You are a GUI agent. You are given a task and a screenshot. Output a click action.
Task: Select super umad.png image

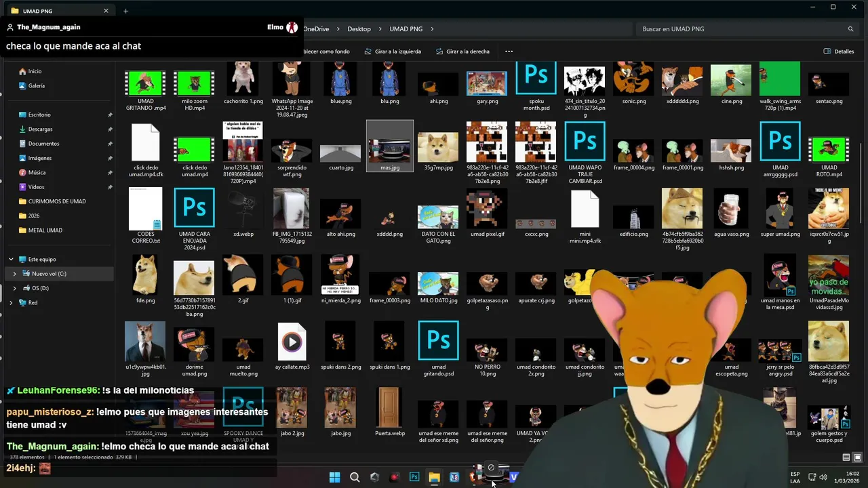[780, 213]
